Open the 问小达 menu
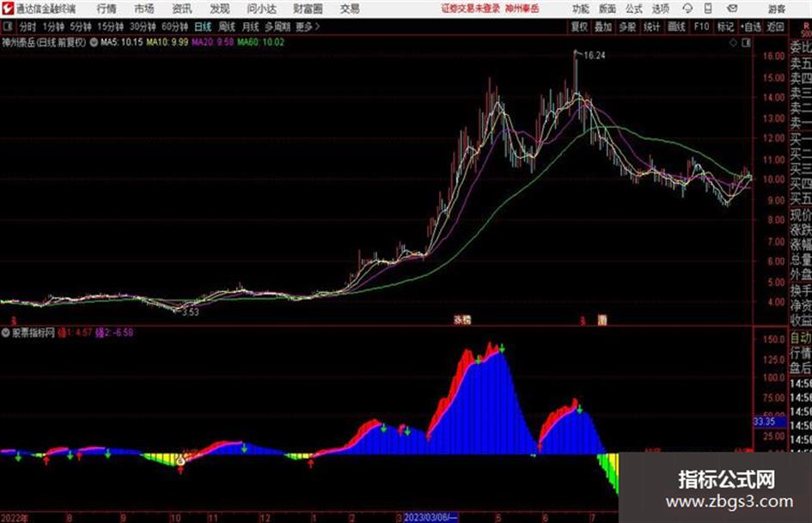Viewport: 812px width, 523px height. (x=261, y=9)
